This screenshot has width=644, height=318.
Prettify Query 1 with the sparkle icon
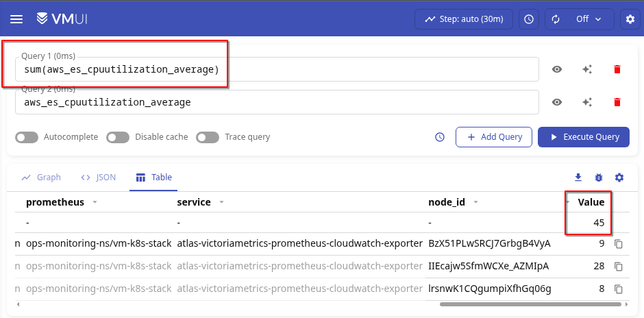(x=587, y=69)
